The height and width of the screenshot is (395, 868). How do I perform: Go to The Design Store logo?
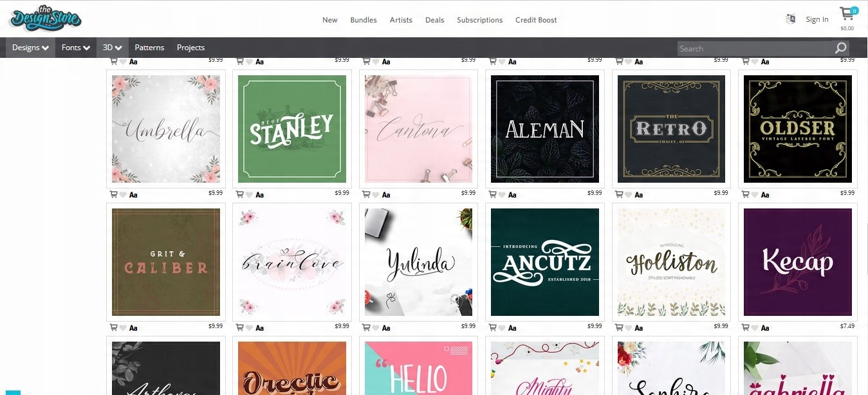click(x=45, y=18)
